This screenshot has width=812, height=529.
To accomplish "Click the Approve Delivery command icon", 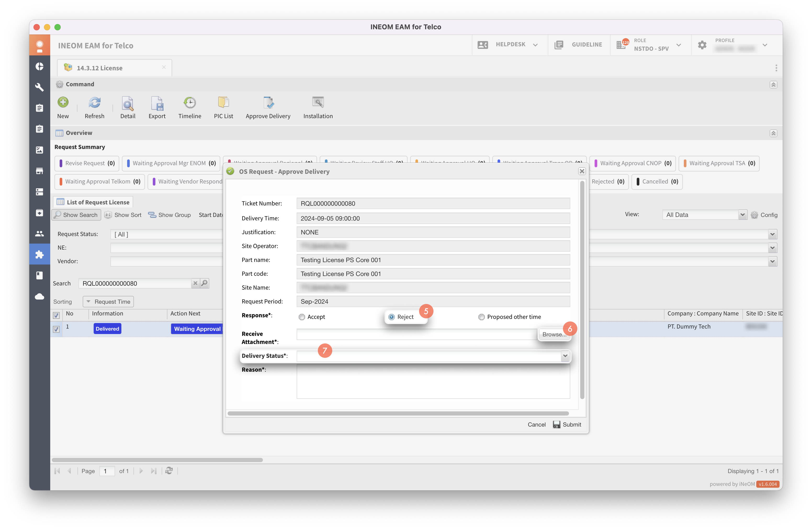I will click(268, 102).
